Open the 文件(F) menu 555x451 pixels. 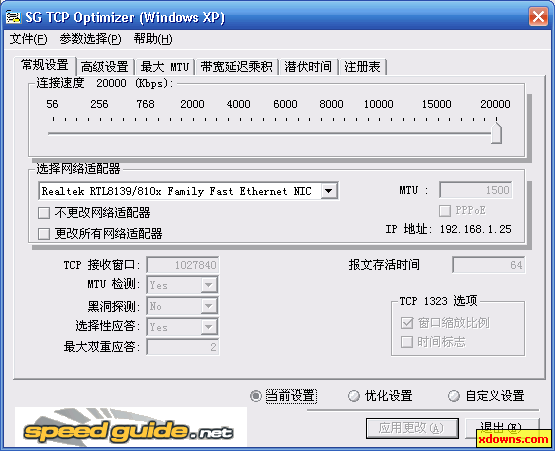click(x=28, y=39)
